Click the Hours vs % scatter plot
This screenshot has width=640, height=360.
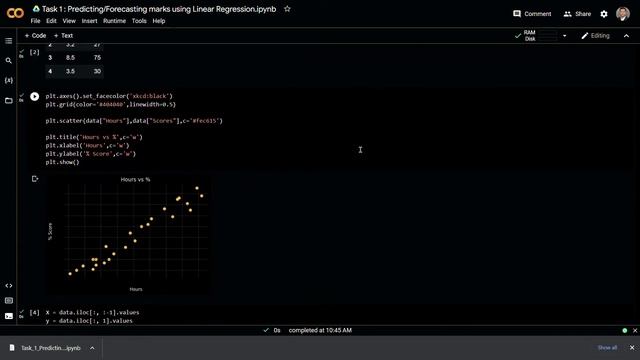[x=129, y=234]
